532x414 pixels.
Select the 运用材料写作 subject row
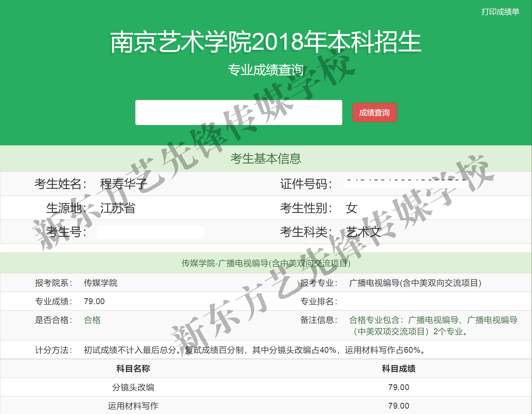click(x=266, y=405)
